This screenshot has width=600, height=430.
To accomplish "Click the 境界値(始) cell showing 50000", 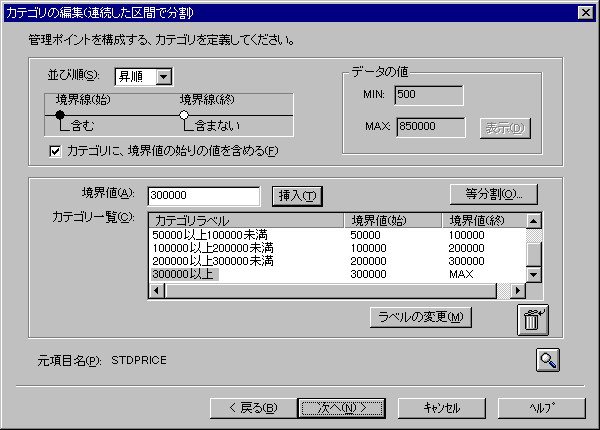I will pos(365,235).
